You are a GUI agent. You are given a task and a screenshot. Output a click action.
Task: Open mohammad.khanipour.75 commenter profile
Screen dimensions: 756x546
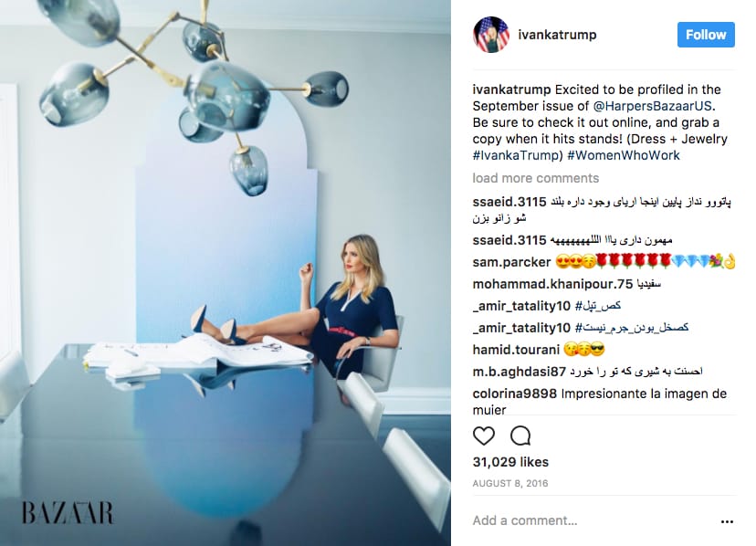(x=552, y=284)
